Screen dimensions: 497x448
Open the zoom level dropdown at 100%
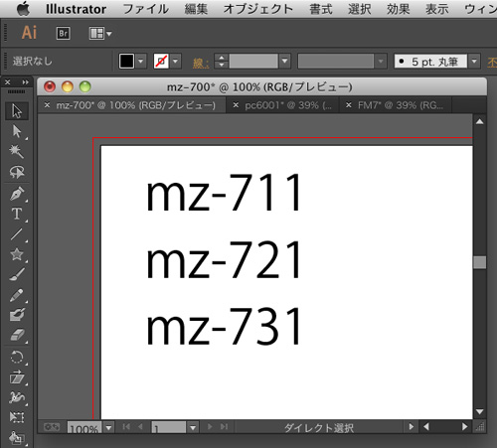click(109, 427)
